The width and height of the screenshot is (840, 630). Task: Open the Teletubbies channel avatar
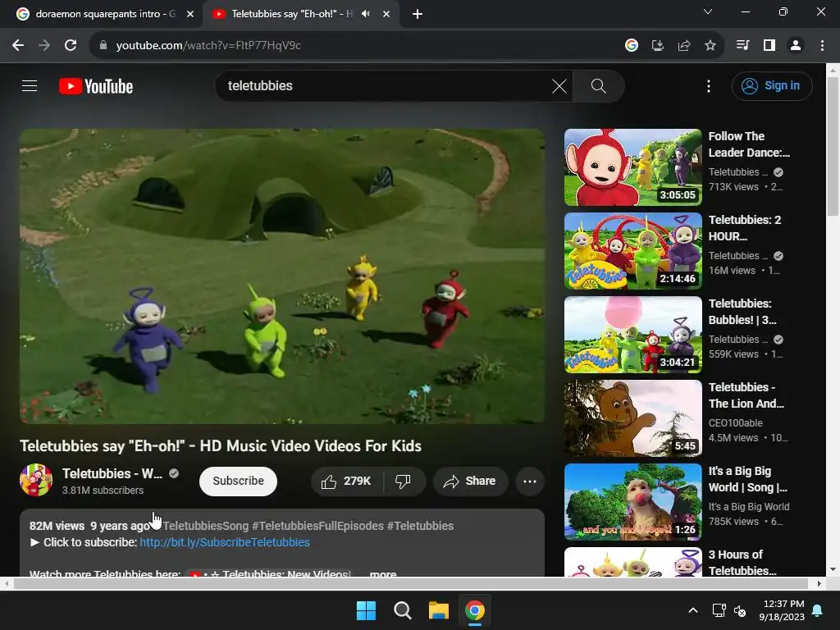[x=36, y=480]
